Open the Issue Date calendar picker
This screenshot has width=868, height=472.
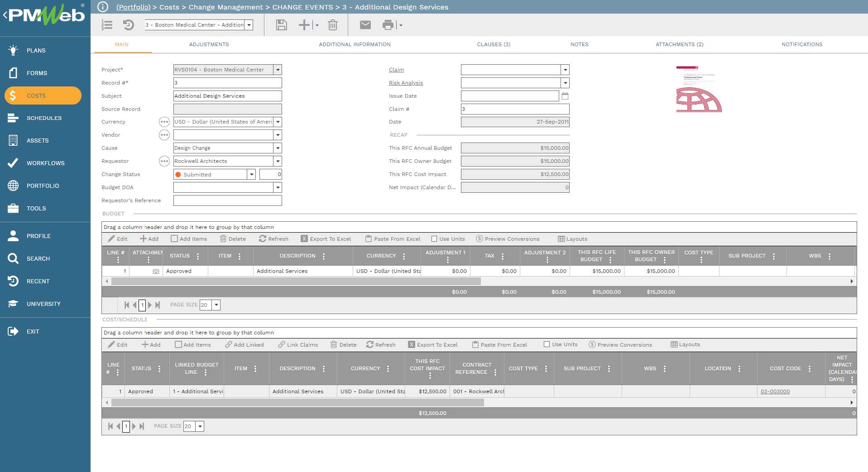(x=565, y=96)
